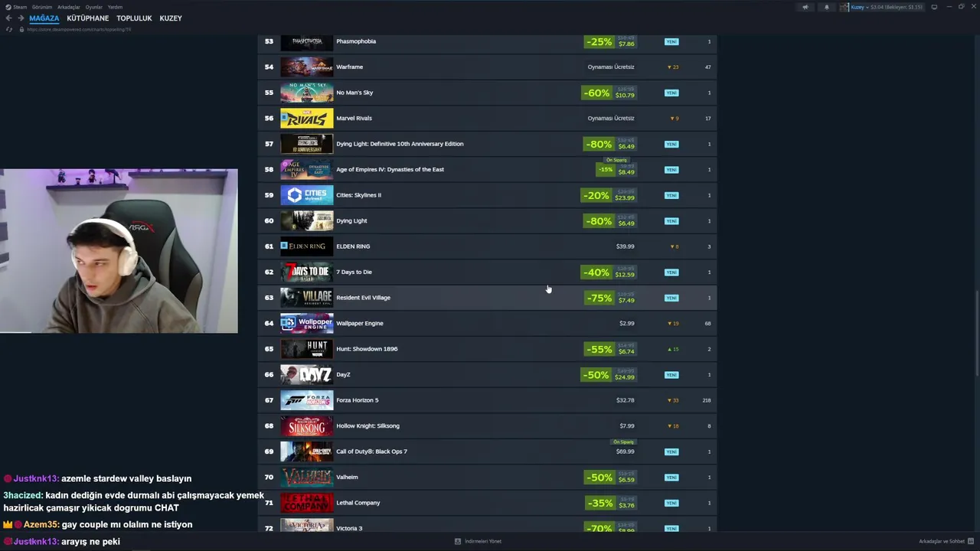Click Call of Duty: Black Ops 7 title
Viewport: 980px width, 551px height.
[371, 452]
